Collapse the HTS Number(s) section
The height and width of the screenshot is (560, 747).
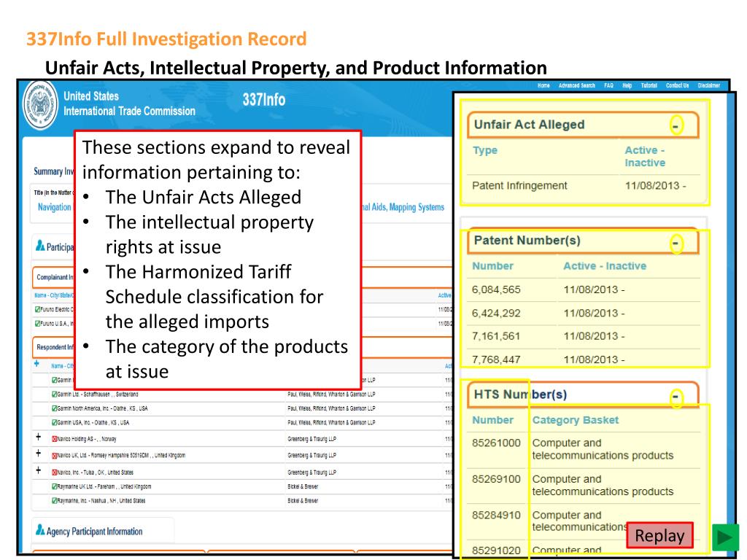(x=676, y=397)
